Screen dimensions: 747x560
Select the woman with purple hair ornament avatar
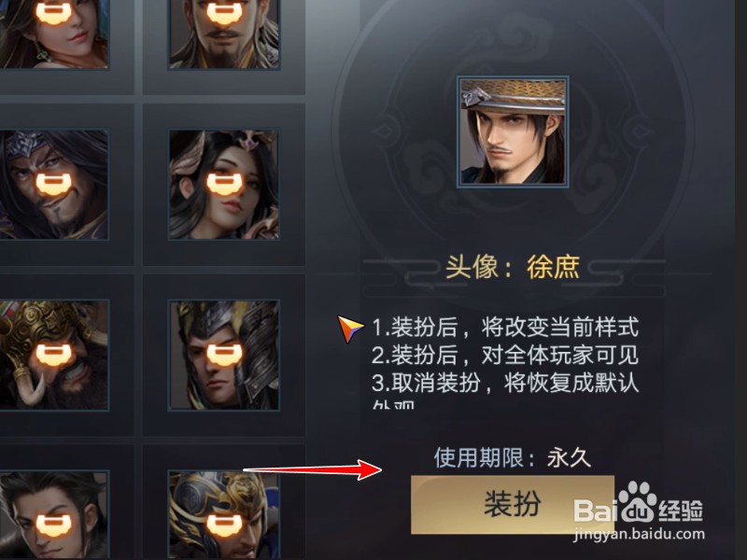pos(224,184)
